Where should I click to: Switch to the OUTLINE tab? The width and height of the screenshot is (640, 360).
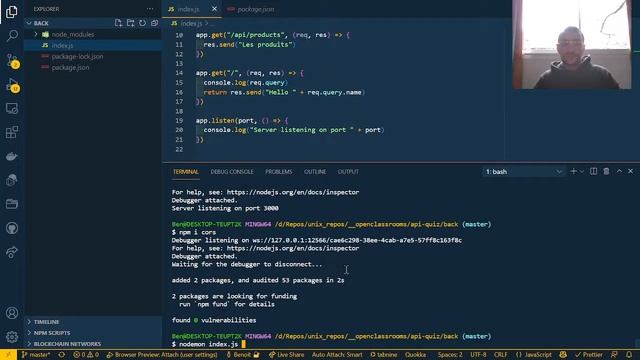(x=315, y=172)
